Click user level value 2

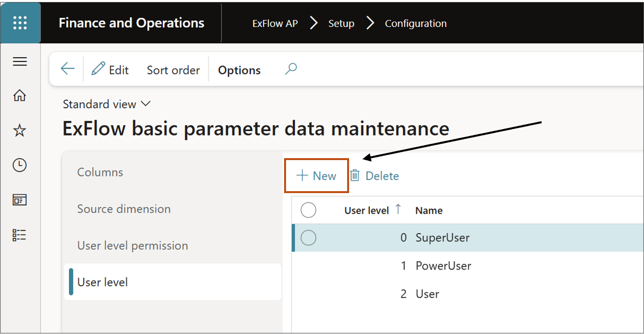coord(404,294)
